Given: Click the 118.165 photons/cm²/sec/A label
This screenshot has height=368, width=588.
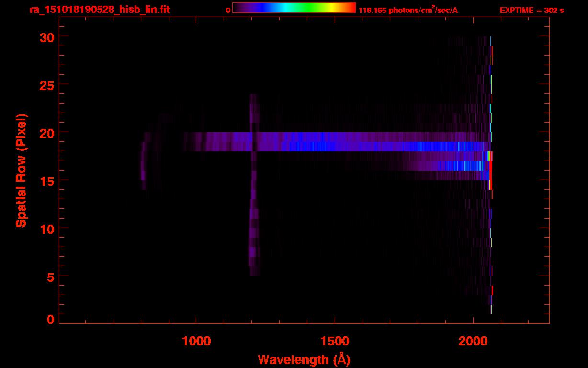Looking at the screenshot, I should [408, 10].
